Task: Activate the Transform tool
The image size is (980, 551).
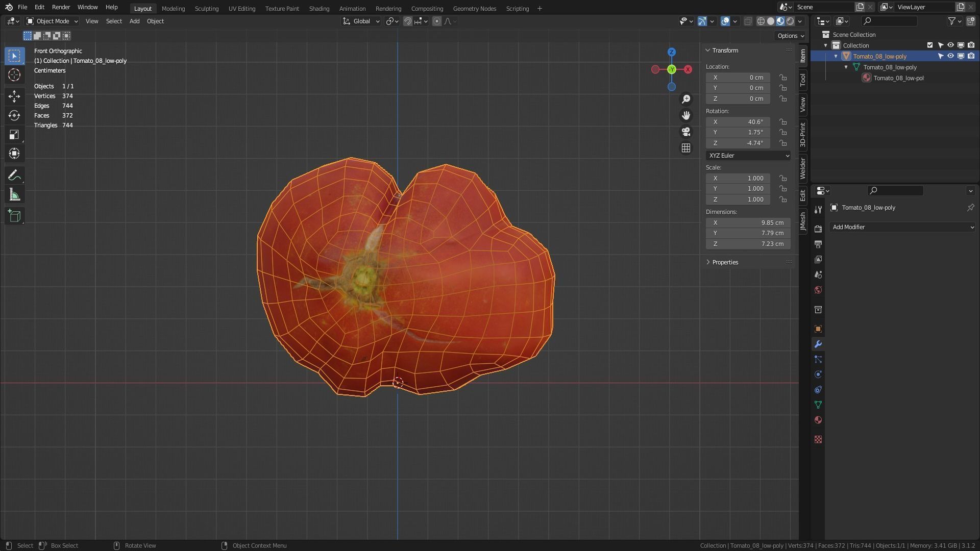Action: (14, 154)
